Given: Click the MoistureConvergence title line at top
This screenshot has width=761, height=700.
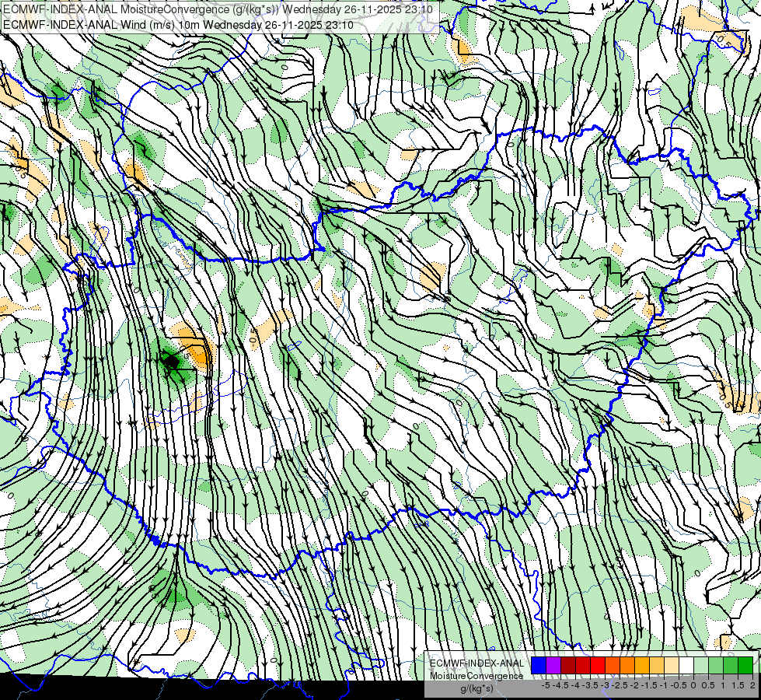Looking at the screenshot, I should pos(218,9).
